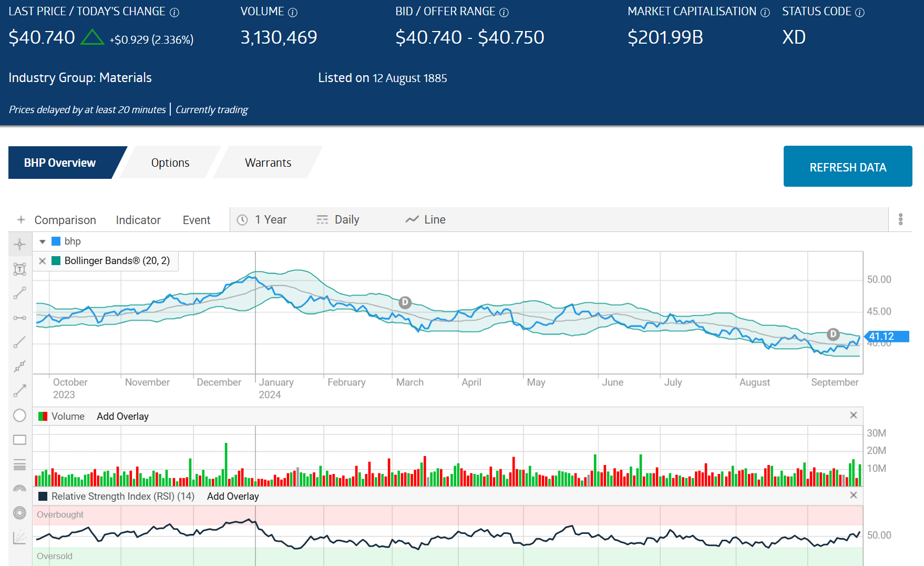
Task: Click the dividend D marker near March
Action: pos(405,302)
